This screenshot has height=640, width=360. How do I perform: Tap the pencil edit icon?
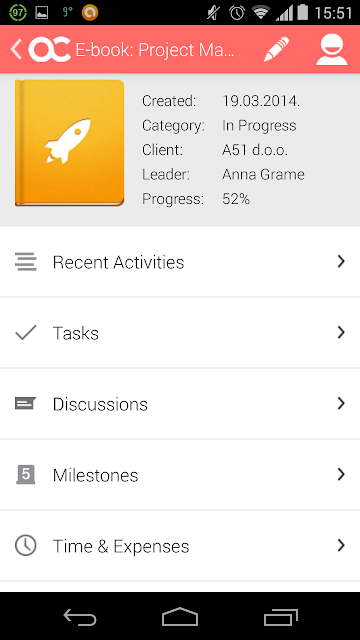coord(276,49)
